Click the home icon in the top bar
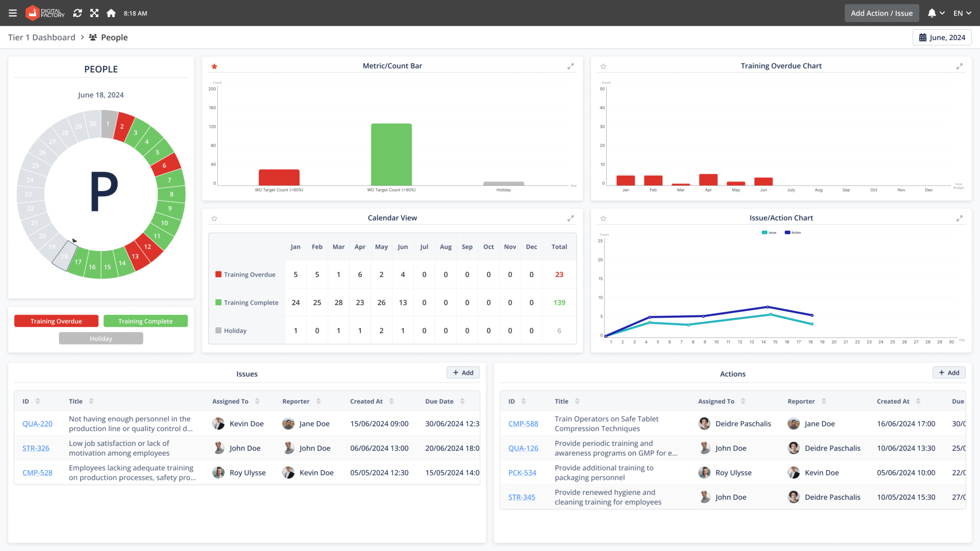Image resolution: width=980 pixels, height=551 pixels. 111,13
